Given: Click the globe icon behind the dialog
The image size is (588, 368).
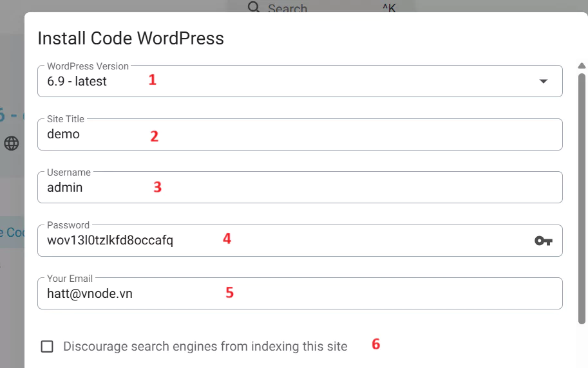Looking at the screenshot, I should [x=12, y=143].
